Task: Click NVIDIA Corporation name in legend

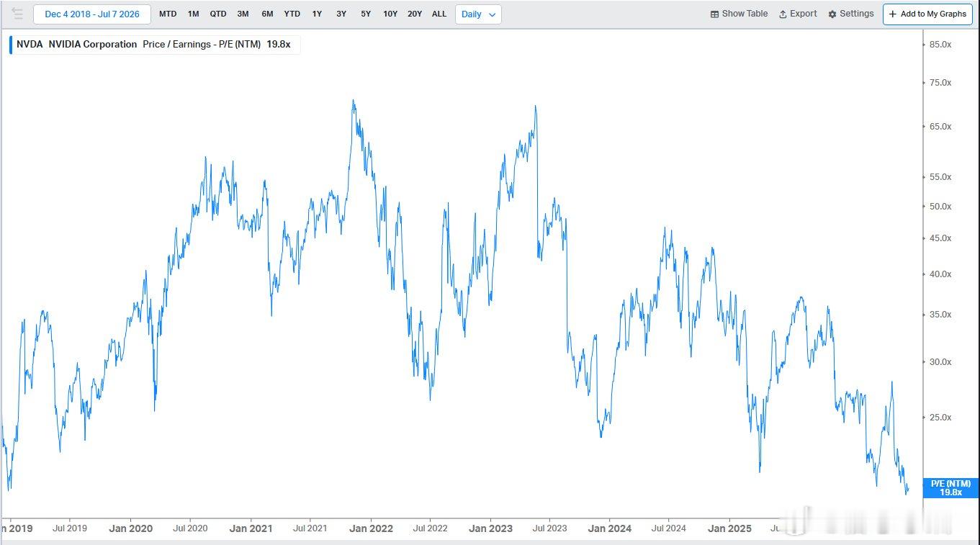Action: coord(92,45)
